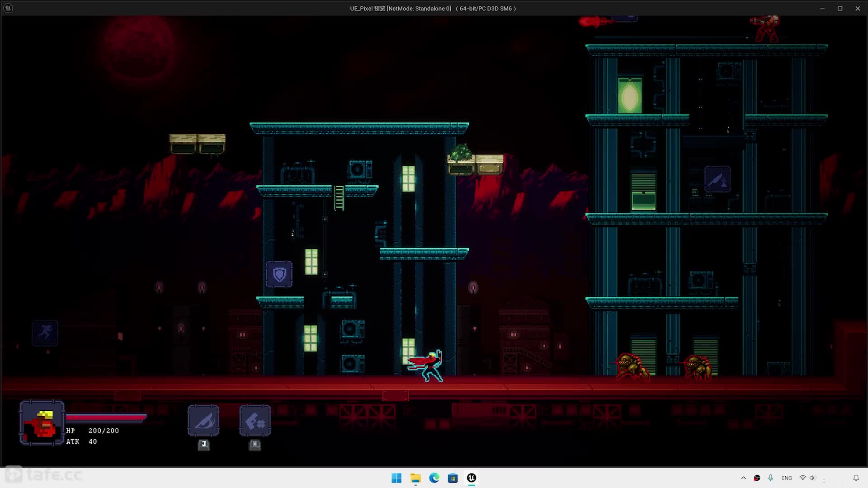The width and height of the screenshot is (868, 488).
Task: Click the microphone tray icon
Action: 771,478
